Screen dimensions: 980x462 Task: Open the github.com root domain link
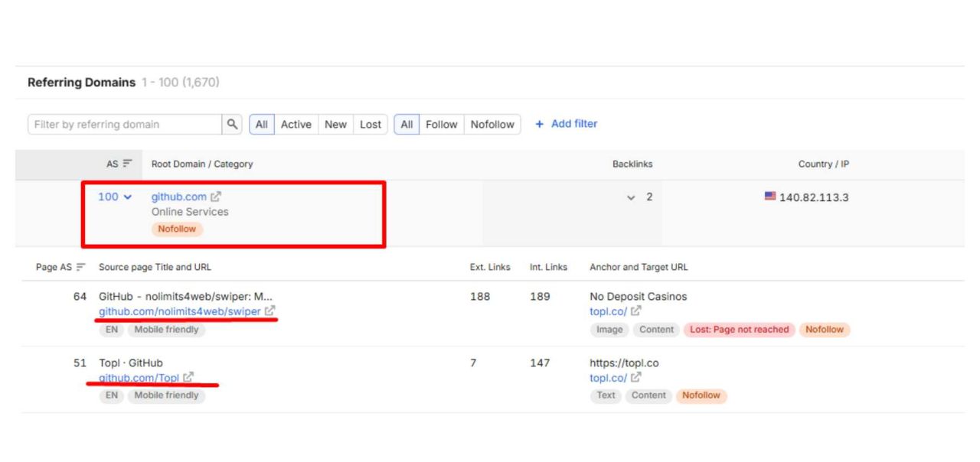click(178, 197)
